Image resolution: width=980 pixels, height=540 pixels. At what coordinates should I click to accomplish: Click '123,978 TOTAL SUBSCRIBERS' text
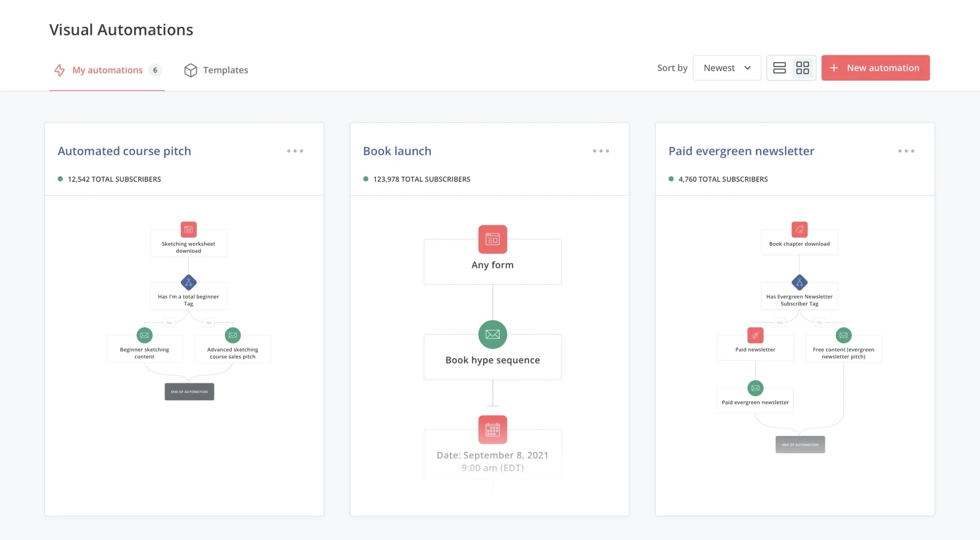[x=422, y=179]
